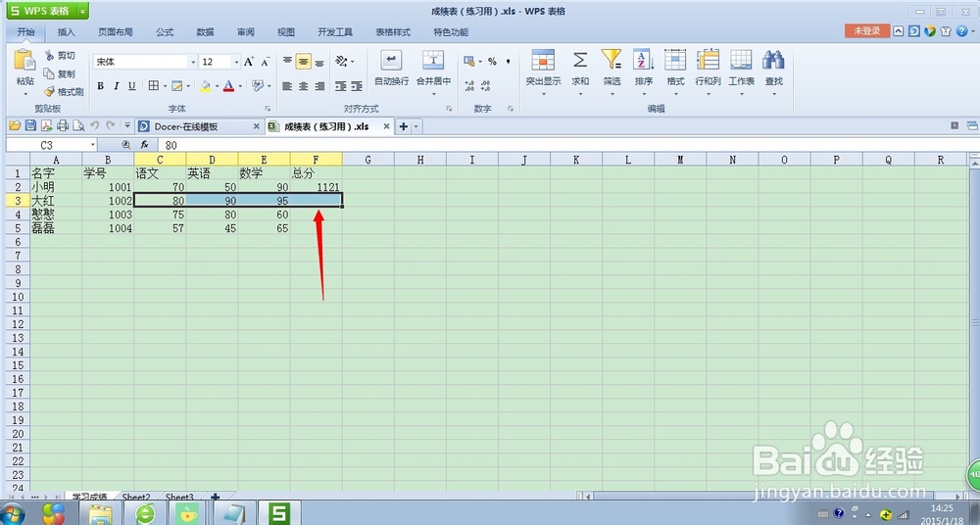The image size is (980, 525).
Task: Toggle italic formatting (I)
Action: [x=117, y=86]
